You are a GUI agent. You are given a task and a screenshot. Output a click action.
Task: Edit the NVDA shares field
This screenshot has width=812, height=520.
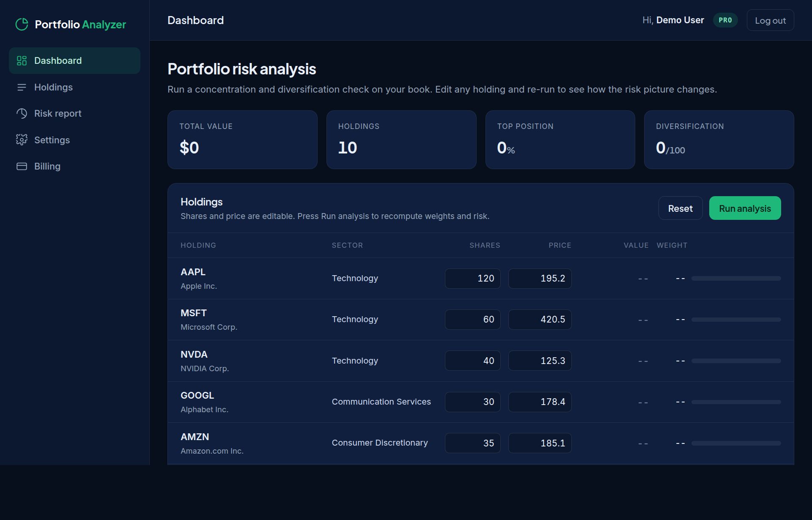tap(472, 361)
